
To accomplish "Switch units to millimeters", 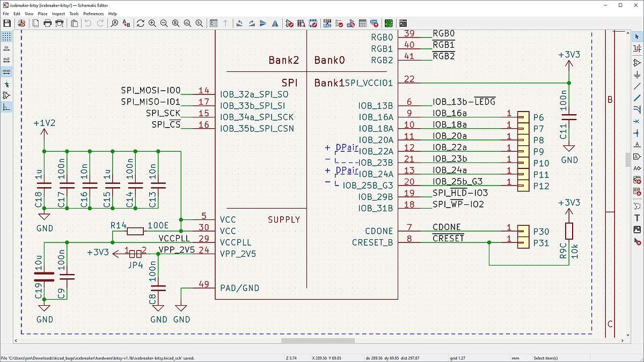I will 6,71.
